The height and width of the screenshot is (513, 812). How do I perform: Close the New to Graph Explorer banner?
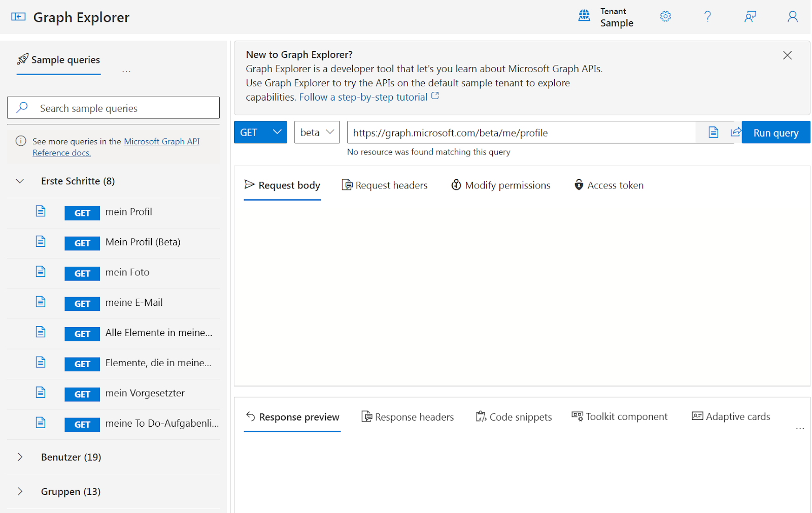tap(787, 55)
